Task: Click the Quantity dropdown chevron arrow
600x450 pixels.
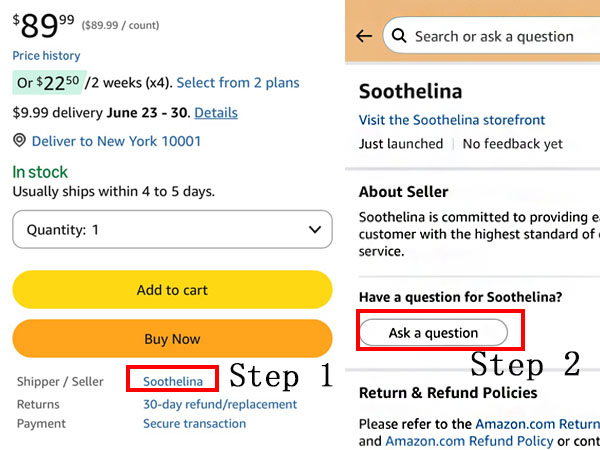Action: click(315, 230)
